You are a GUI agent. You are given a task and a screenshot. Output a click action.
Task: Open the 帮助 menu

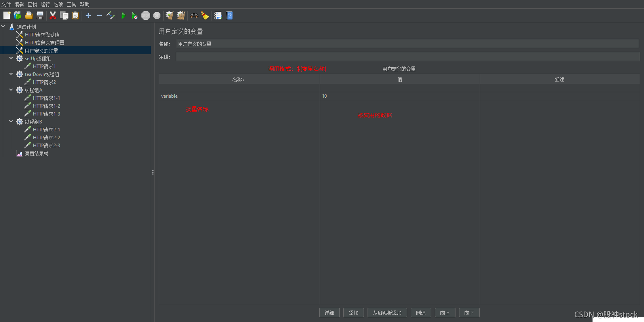pyautogui.click(x=84, y=4)
